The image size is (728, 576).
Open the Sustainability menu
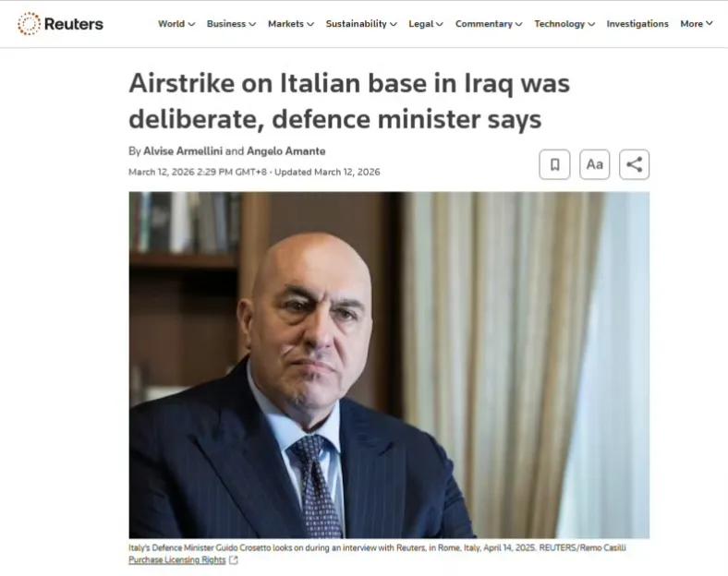click(x=361, y=24)
